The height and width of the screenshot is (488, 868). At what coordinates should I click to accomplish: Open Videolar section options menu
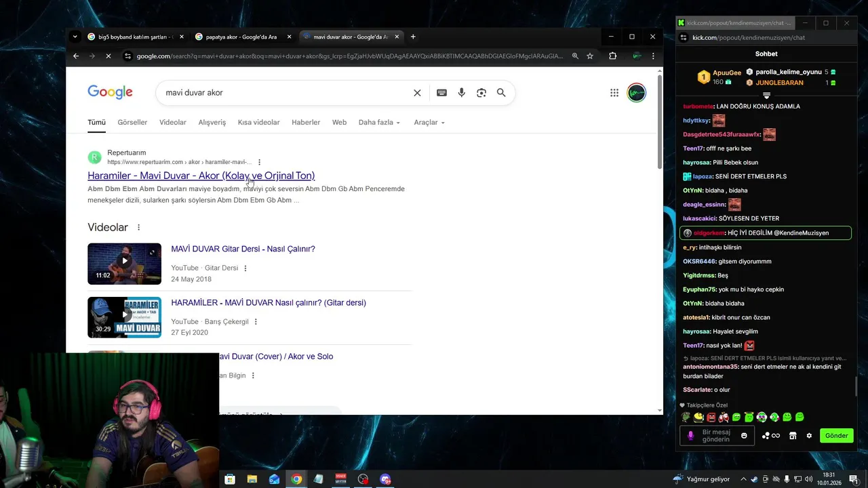(139, 228)
